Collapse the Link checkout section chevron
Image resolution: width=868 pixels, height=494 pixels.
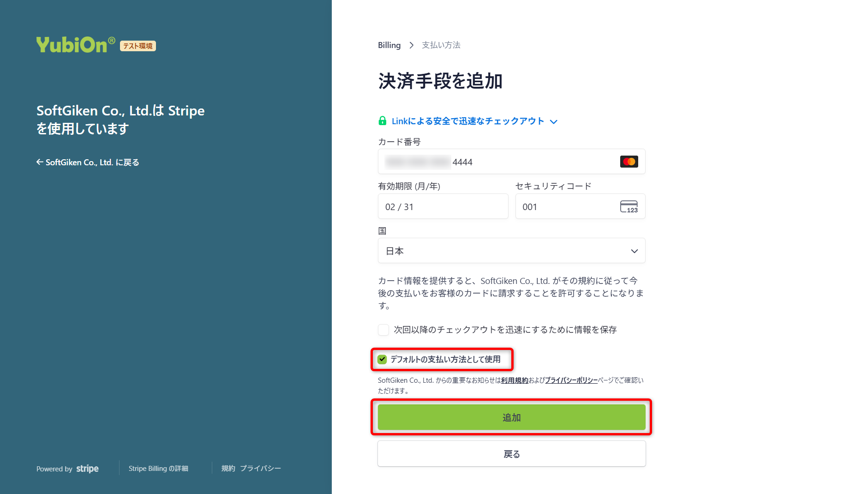coord(554,121)
